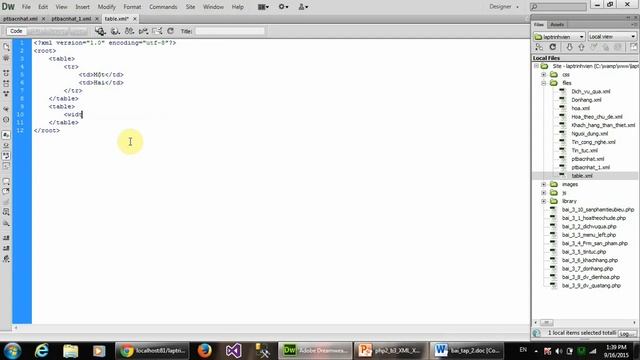Image resolution: width=640 pixels, height=360 pixels.
Task: Click the Preview in browser globe icon
Action: (115, 31)
